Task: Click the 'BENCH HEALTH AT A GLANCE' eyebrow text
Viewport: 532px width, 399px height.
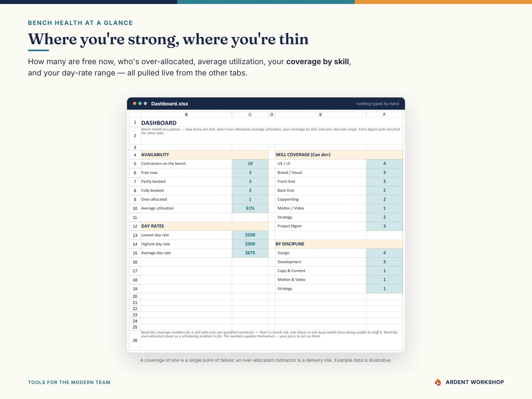Action: (80, 23)
